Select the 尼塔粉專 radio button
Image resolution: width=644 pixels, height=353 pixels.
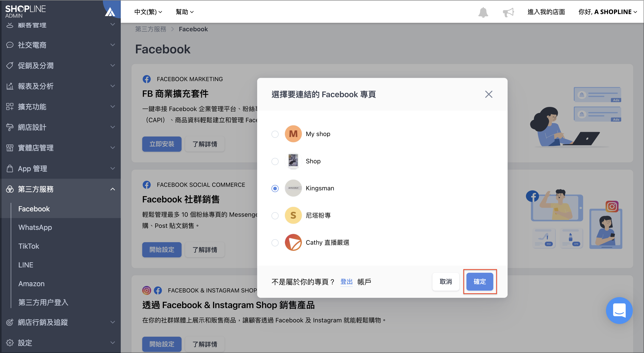point(275,216)
